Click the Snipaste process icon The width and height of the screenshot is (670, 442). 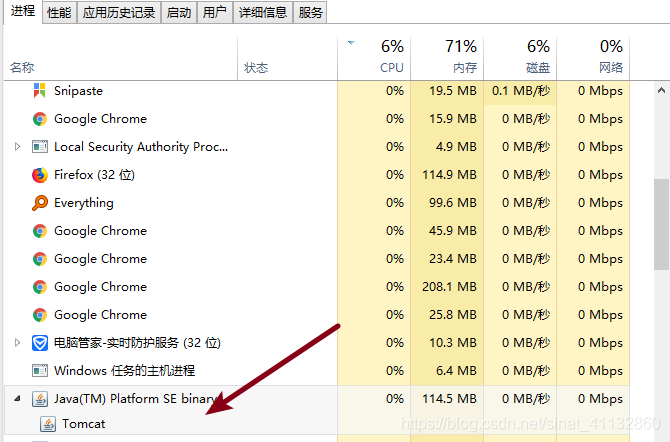point(39,91)
